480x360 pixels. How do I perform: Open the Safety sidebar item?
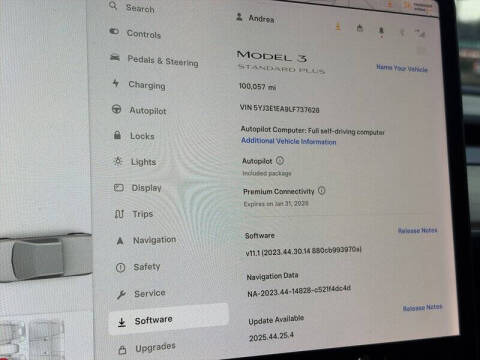[138, 267]
